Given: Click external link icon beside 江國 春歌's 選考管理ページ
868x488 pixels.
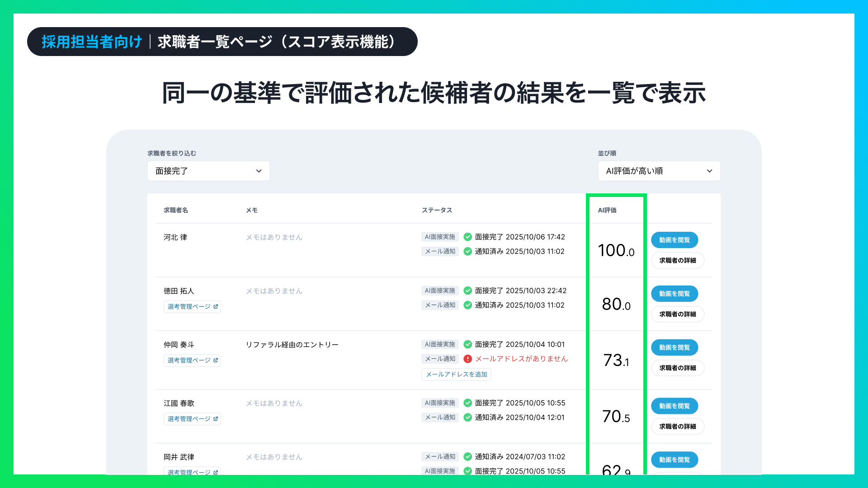Looking at the screenshot, I should [x=216, y=419].
